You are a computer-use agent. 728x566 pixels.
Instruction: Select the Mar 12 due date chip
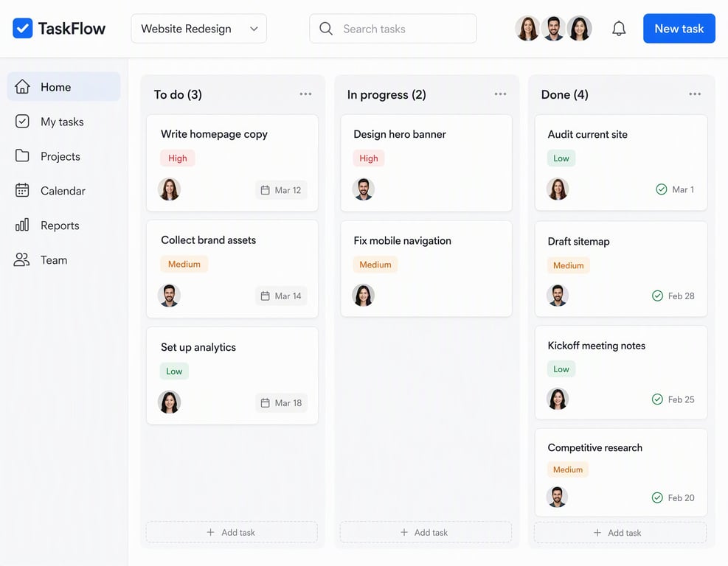(281, 190)
